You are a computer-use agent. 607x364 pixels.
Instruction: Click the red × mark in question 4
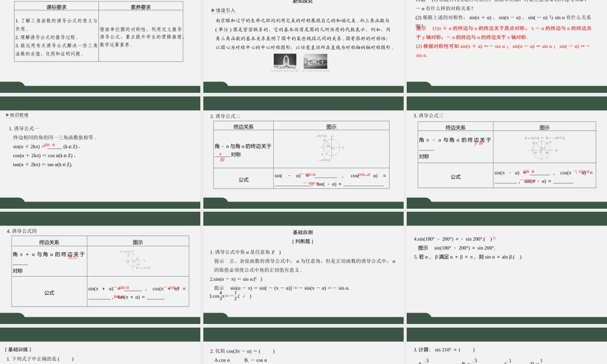[x=495, y=238]
